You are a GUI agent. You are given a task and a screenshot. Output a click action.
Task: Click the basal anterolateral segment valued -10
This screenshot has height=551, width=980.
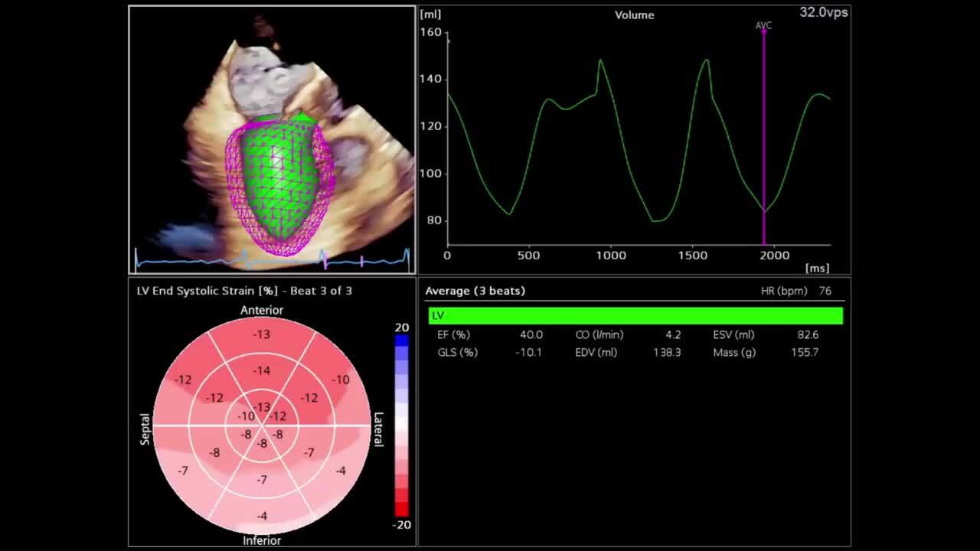coord(340,380)
